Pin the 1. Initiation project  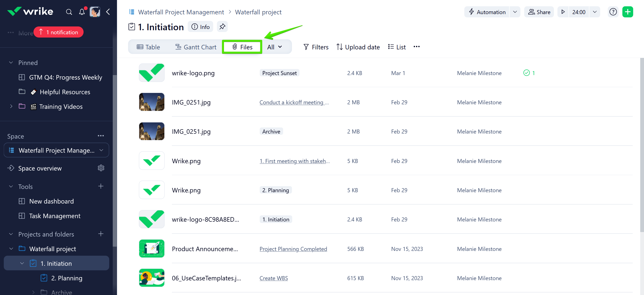pos(222,27)
